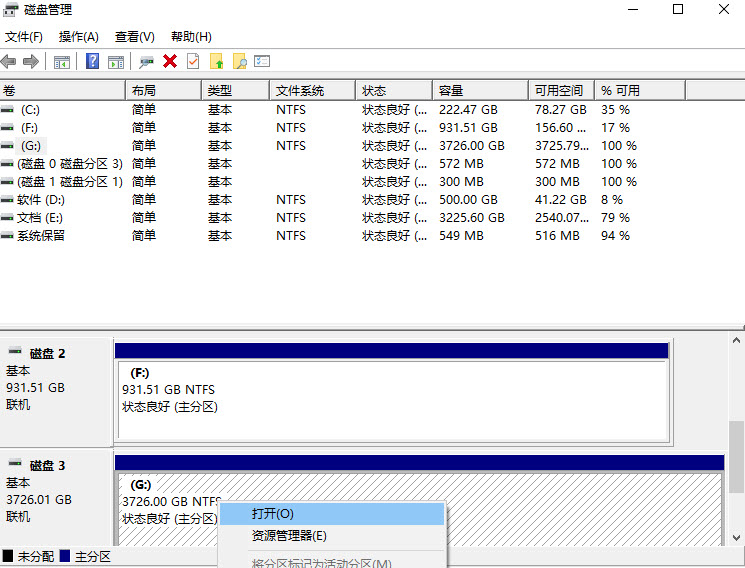Screen dimensions: 745x568
Task: Click the back arrow toolbar icon
Action: click(9, 62)
